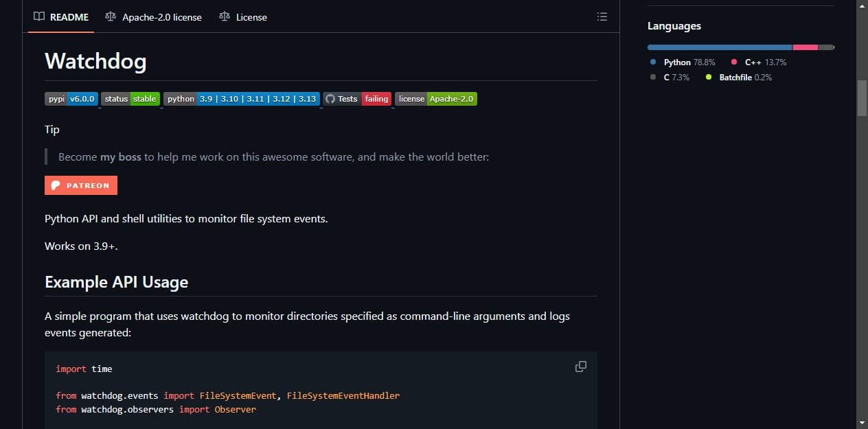Click scale icon beside License tab
This screenshot has height=429, width=868.
pos(225,16)
